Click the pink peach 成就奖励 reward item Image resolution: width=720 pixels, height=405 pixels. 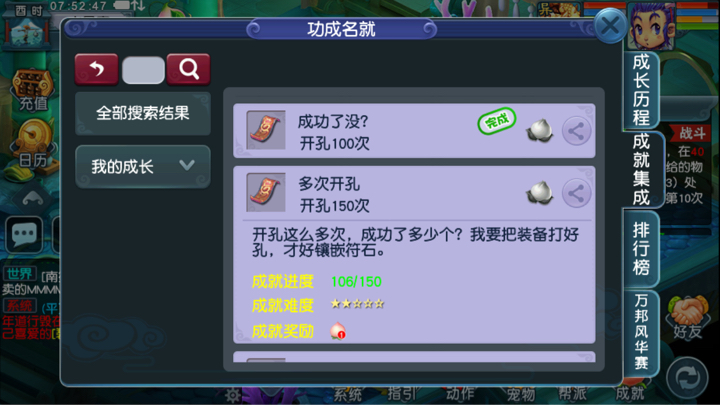[338, 331]
